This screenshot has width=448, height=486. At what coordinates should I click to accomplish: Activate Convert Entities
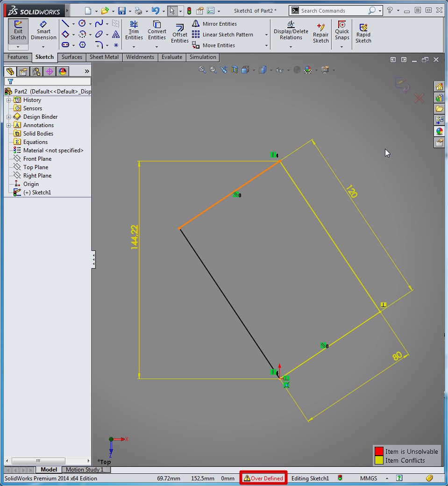click(157, 31)
